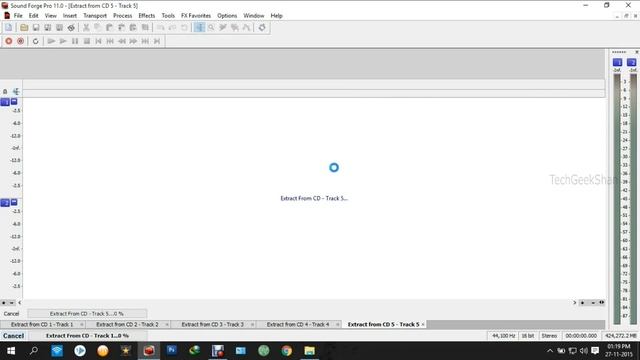Click the Pause transport button
This screenshot has height=360, width=640.
click(x=75, y=41)
